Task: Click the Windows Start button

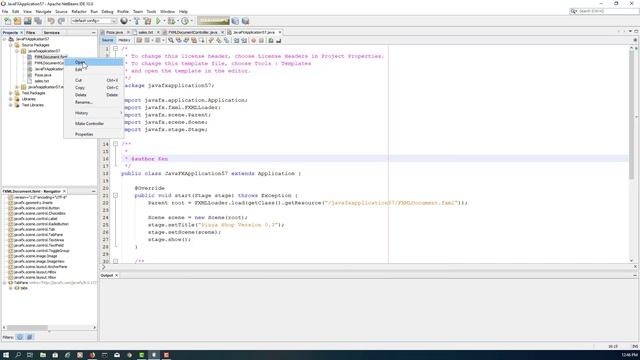Action: (6, 355)
